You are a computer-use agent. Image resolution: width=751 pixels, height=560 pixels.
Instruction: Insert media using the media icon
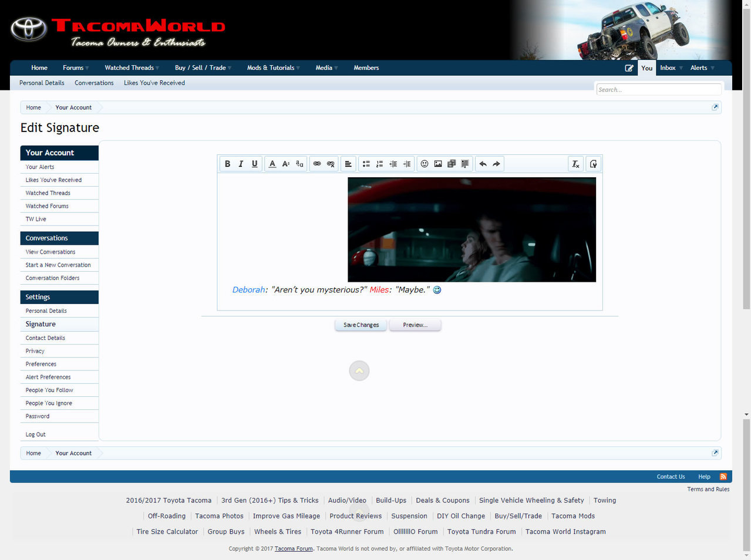[451, 164]
